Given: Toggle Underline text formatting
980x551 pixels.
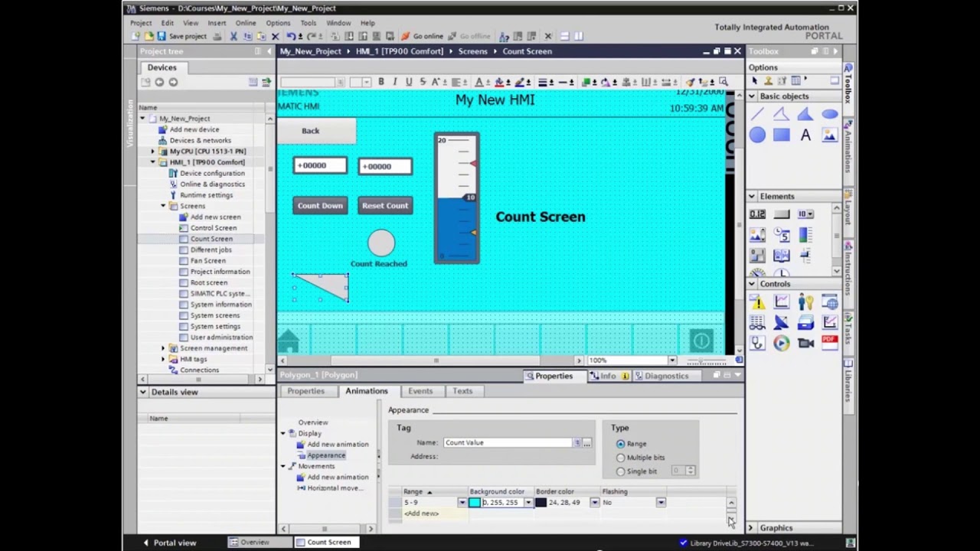Looking at the screenshot, I should click(x=408, y=82).
